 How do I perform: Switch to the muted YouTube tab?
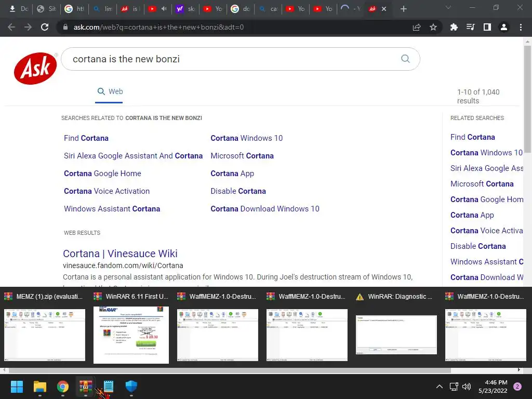point(158,9)
